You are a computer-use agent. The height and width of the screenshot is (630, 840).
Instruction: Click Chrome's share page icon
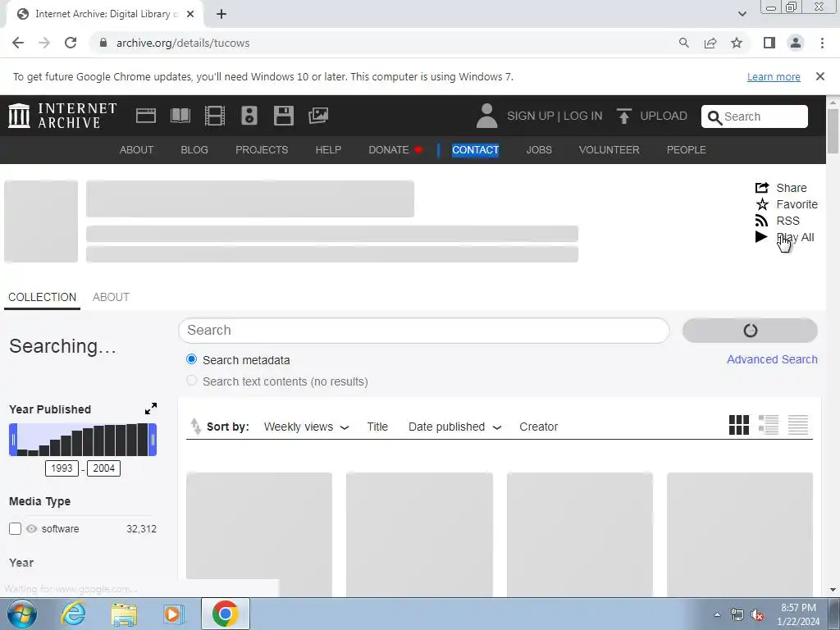pos(710,43)
